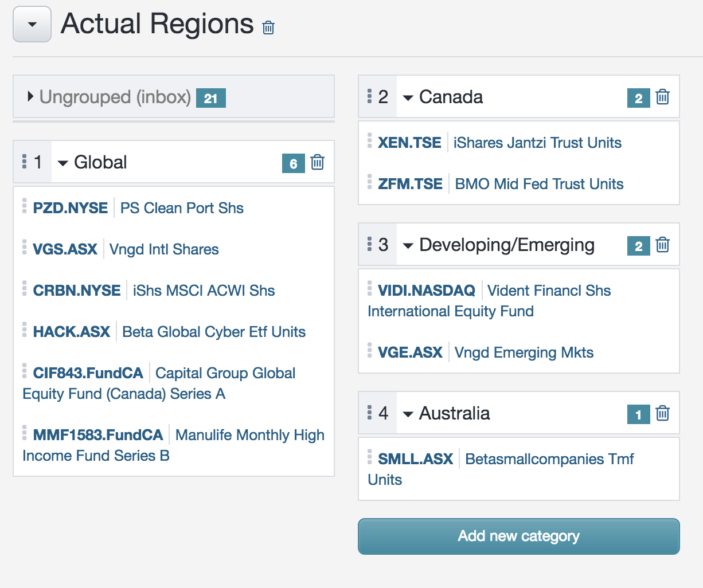Click the 21 count badge on Ungrouped

point(210,98)
